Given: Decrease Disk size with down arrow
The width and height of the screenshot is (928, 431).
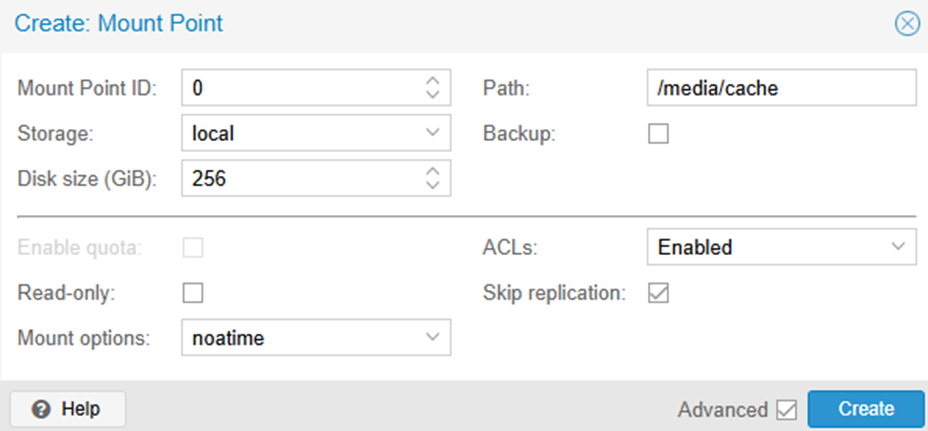Looking at the screenshot, I should click(x=432, y=184).
